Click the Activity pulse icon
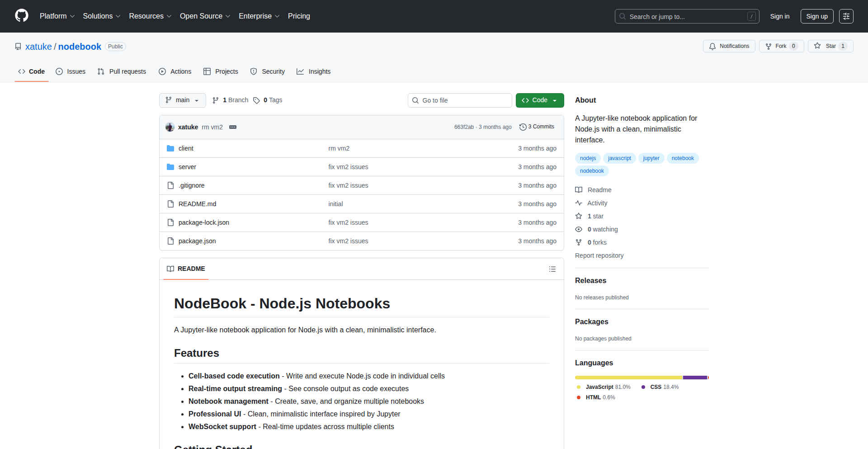This screenshot has width=868, height=449. [x=579, y=203]
